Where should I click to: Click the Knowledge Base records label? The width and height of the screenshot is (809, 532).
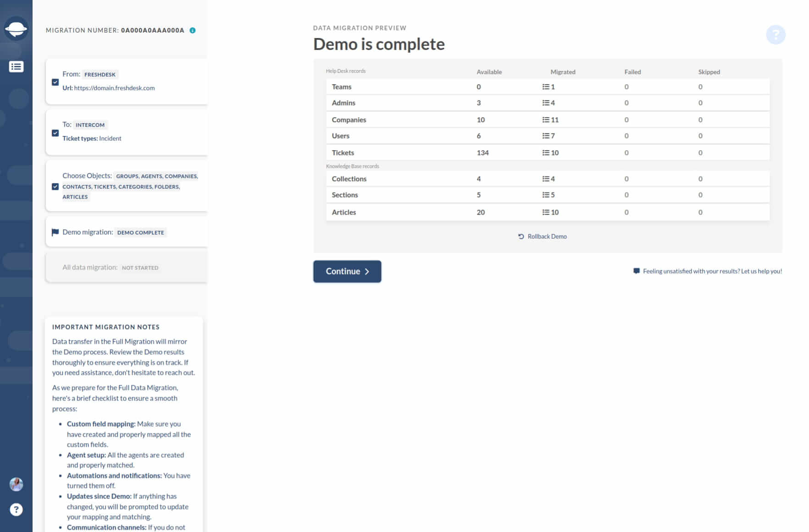click(x=352, y=166)
